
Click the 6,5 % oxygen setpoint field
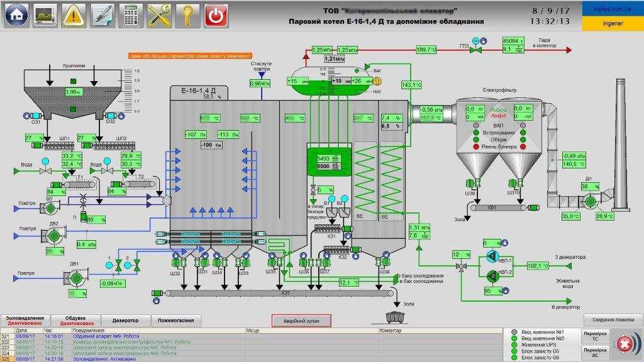[391, 126]
